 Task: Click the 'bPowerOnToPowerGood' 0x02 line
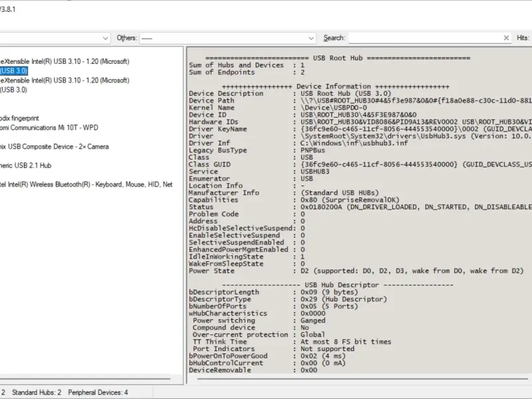[267, 356]
